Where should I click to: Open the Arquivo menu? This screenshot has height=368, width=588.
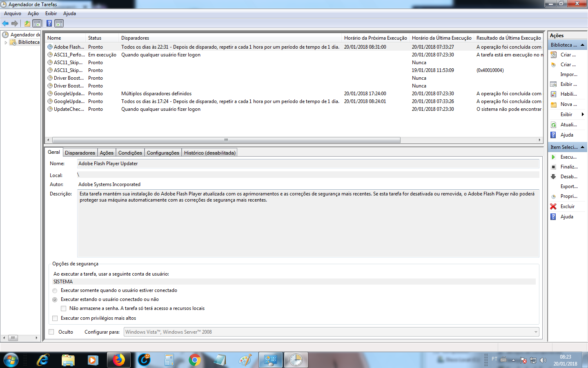pos(13,13)
